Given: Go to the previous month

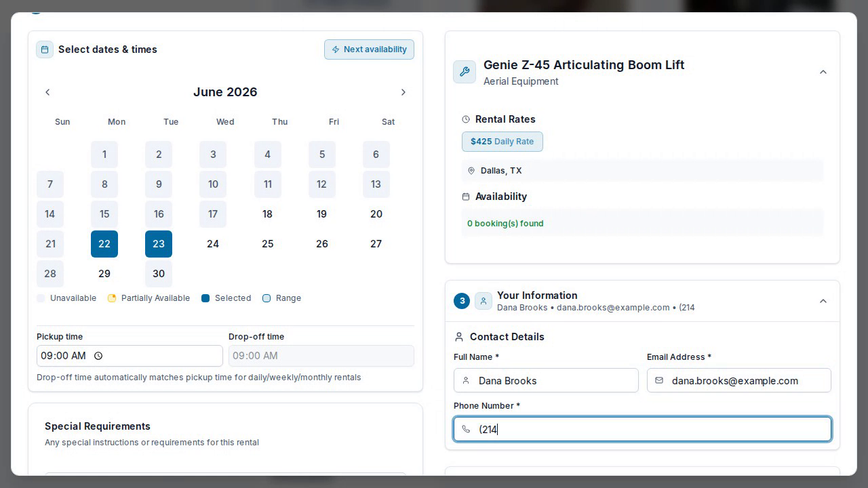Looking at the screenshot, I should pos(47,92).
